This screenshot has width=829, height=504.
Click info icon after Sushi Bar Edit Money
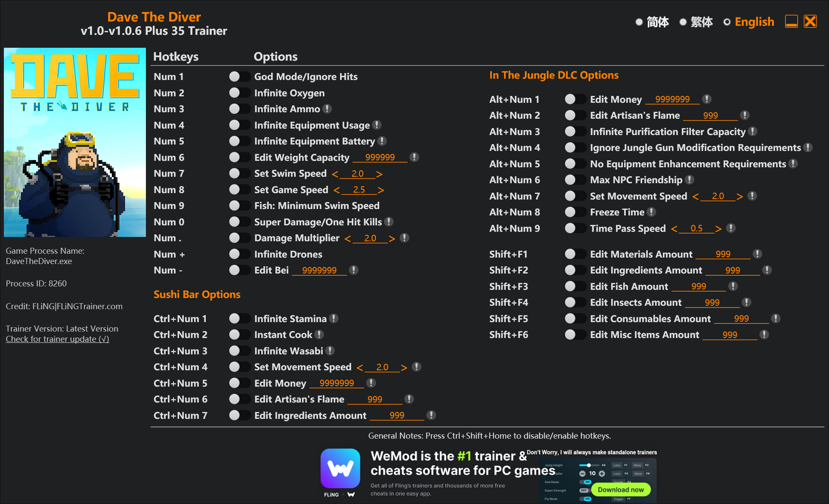pos(371,383)
